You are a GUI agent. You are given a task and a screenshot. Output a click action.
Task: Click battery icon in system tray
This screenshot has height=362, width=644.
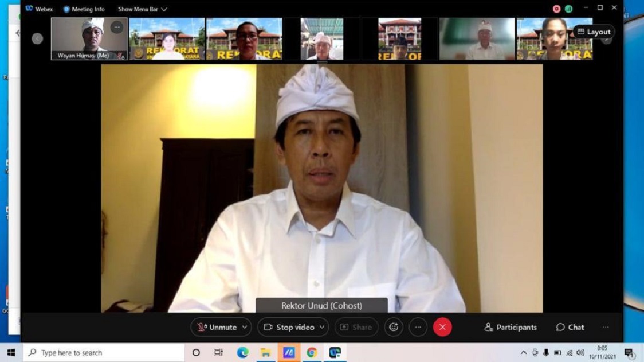(557, 353)
